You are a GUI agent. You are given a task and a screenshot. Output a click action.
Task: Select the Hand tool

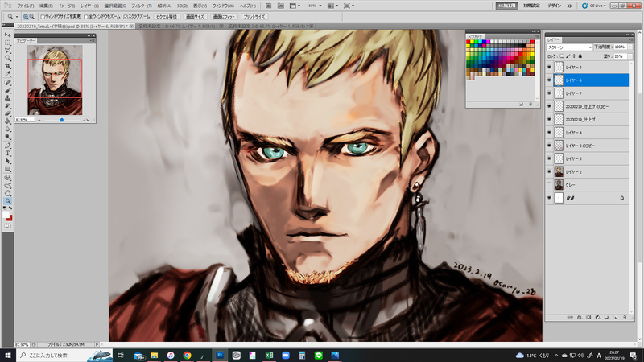8,193
